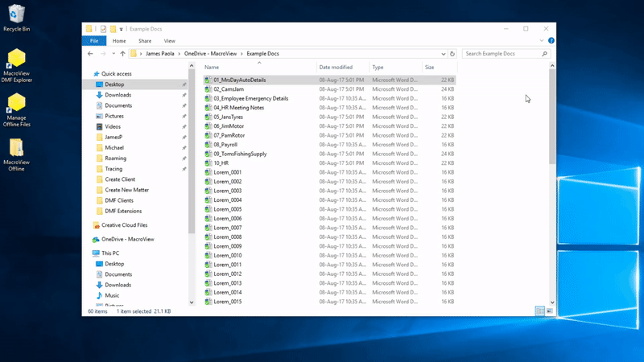
Task: Open the Recycle Bin desktop icon
Action: coord(16,18)
